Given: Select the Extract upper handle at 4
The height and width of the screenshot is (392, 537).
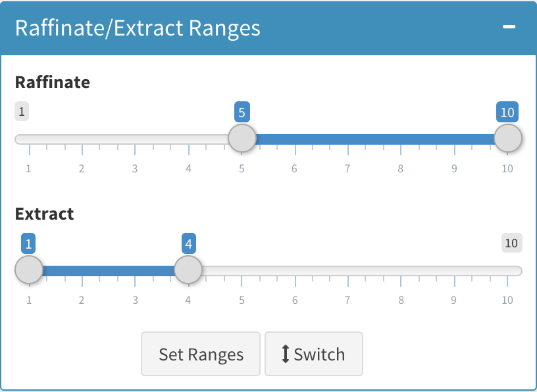Looking at the screenshot, I should [188, 270].
